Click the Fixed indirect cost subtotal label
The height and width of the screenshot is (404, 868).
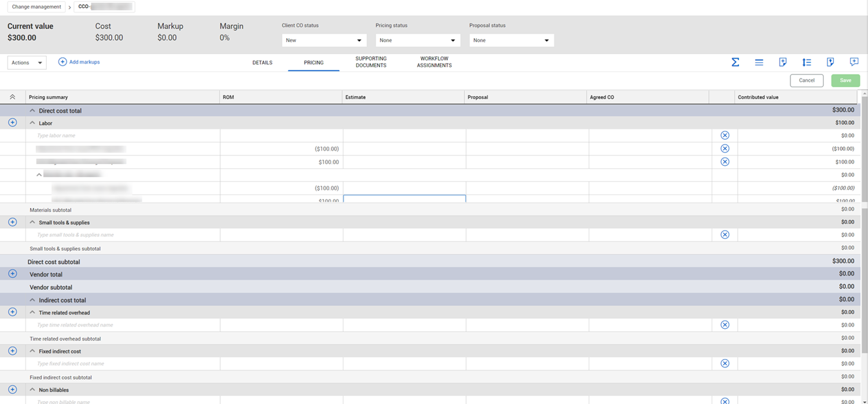61,377
